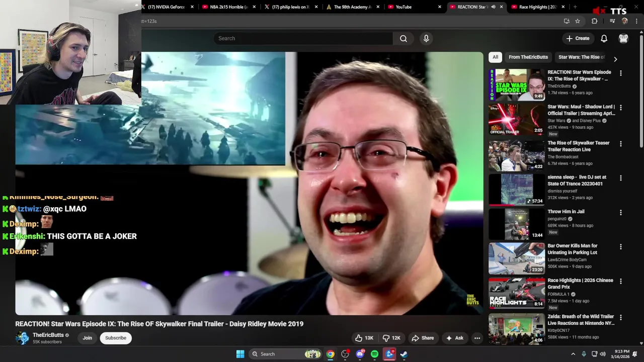Switch to the Race Highlights tab
644x362 pixels.
pyautogui.click(x=537, y=7)
